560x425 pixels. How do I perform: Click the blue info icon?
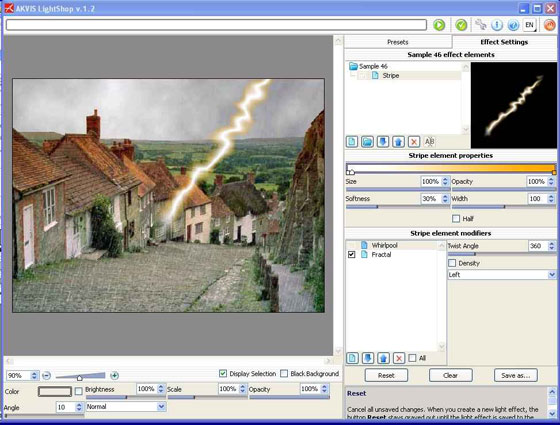coord(497,25)
